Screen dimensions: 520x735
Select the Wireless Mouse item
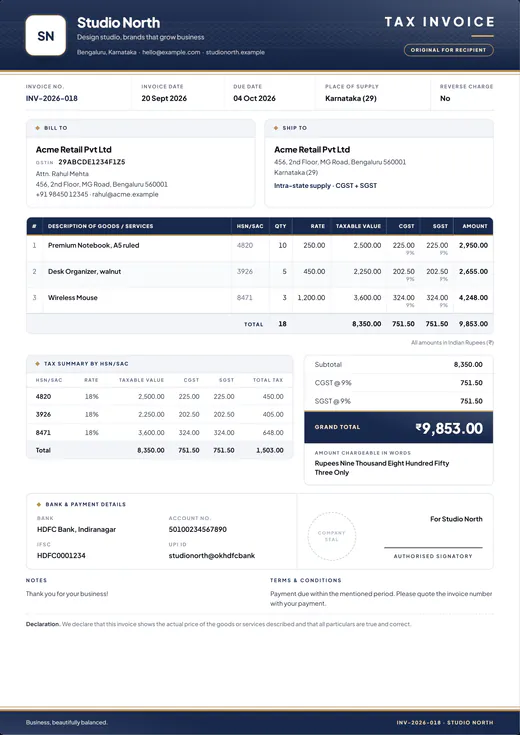[x=73, y=298]
